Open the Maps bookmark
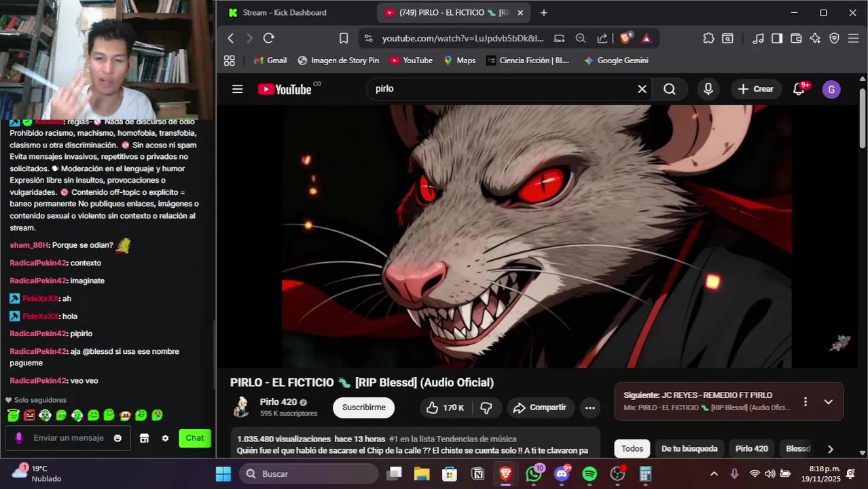This screenshot has width=868, height=489. pyautogui.click(x=459, y=60)
